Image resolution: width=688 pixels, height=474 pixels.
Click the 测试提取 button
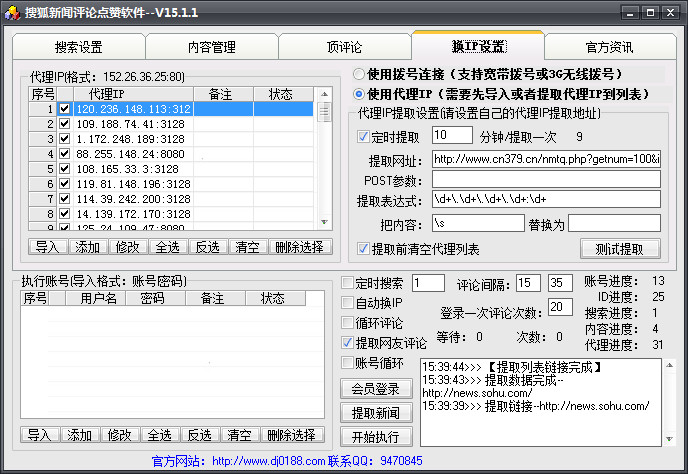tap(620, 249)
